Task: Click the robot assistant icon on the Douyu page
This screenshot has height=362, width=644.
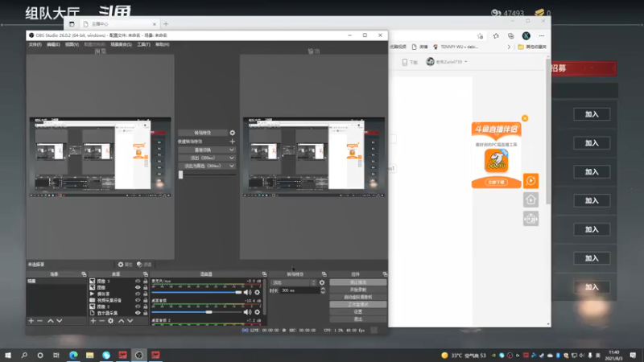Action: click(530, 218)
